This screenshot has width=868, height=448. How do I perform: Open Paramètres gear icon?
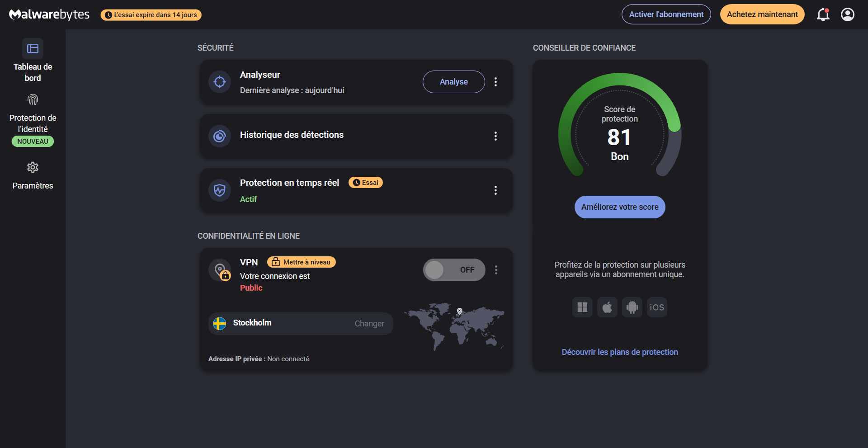[x=33, y=167]
